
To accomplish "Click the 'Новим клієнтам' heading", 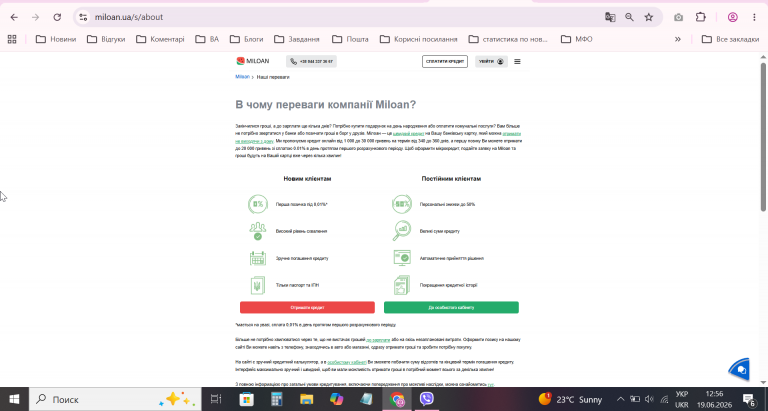I will click(307, 179).
